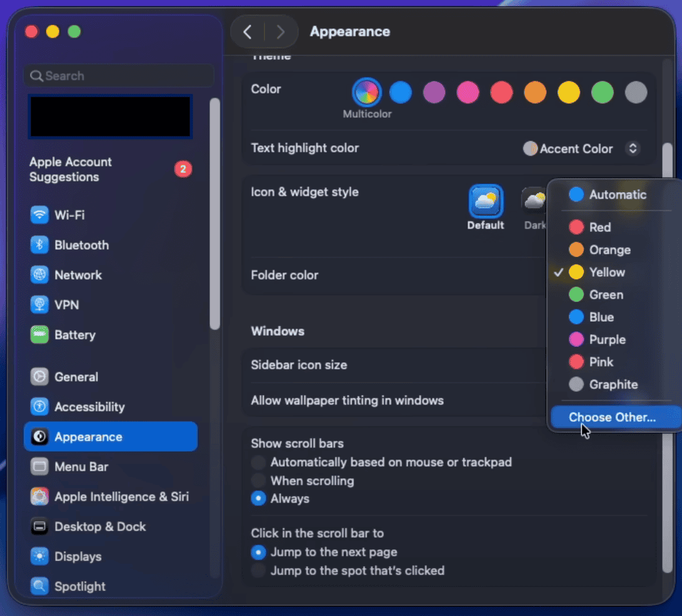Click the yellow minimize window button
This screenshot has width=682, height=616.
pos(52,32)
